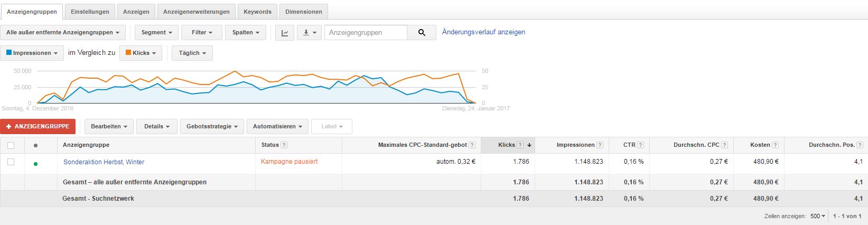Open the Gebotsstrategie dropdown
Viewport: 868px width, 225px height.
[x=212, y=127]
